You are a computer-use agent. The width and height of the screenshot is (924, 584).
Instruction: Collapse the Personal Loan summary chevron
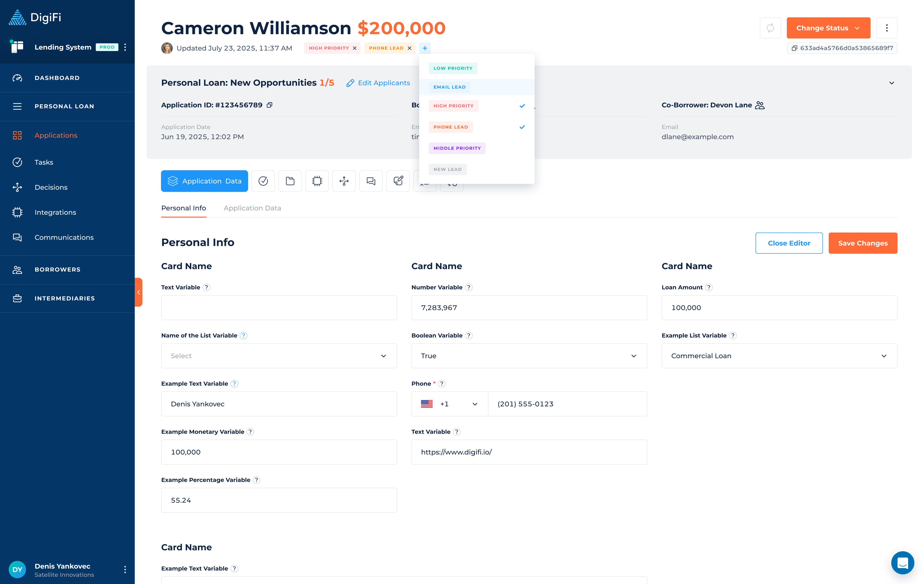click(891, 83)
